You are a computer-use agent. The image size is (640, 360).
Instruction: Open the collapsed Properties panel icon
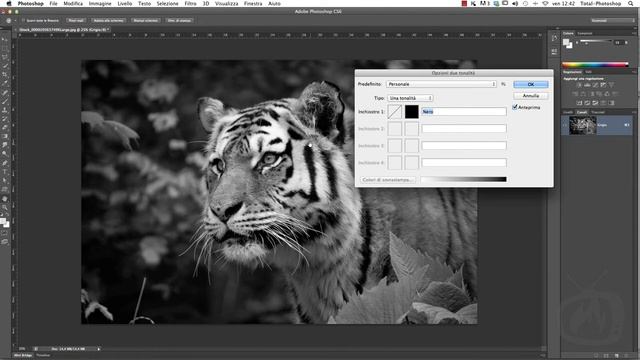[x=554, y=51]
